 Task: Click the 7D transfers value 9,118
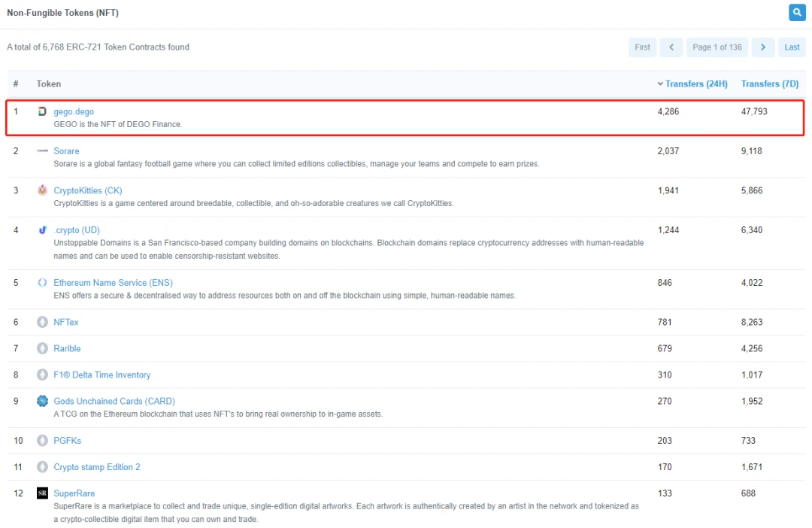click(x=751, y=150)
